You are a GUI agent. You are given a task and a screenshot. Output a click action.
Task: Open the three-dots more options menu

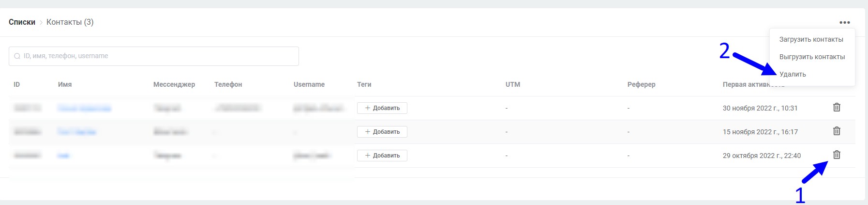[844, 22]
